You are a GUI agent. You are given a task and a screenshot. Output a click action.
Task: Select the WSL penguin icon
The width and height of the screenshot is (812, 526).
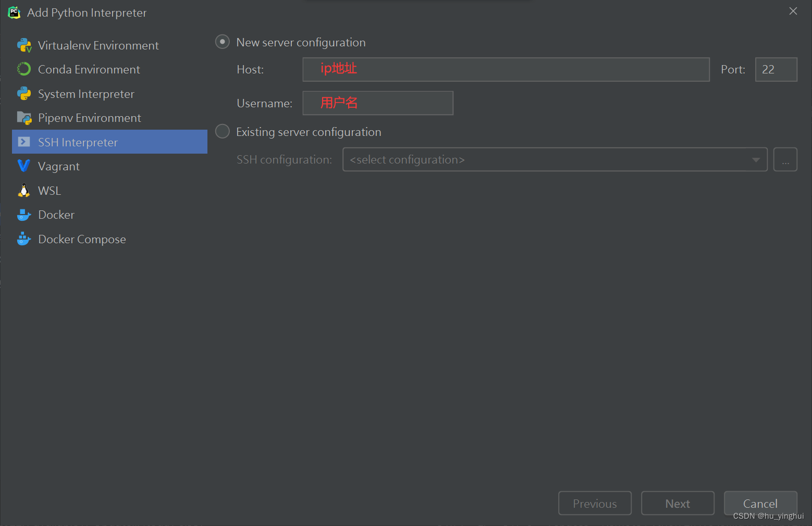tap(24, 190)
